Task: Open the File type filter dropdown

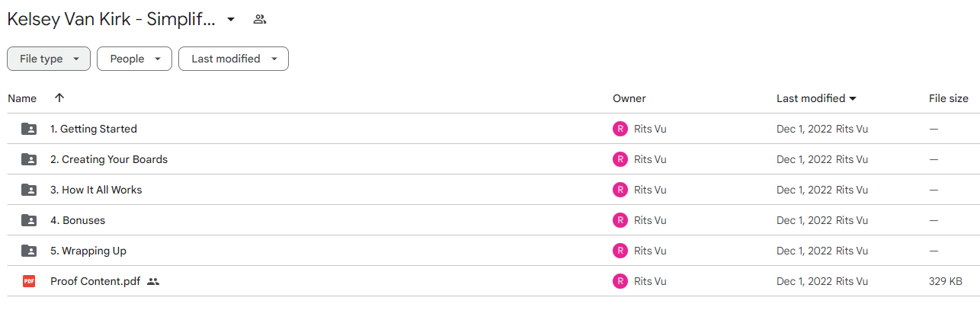Action: point(49,59)
